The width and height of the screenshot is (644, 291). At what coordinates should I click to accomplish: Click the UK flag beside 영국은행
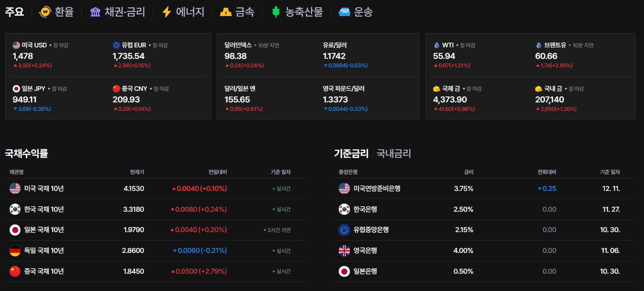click(344, 251)
